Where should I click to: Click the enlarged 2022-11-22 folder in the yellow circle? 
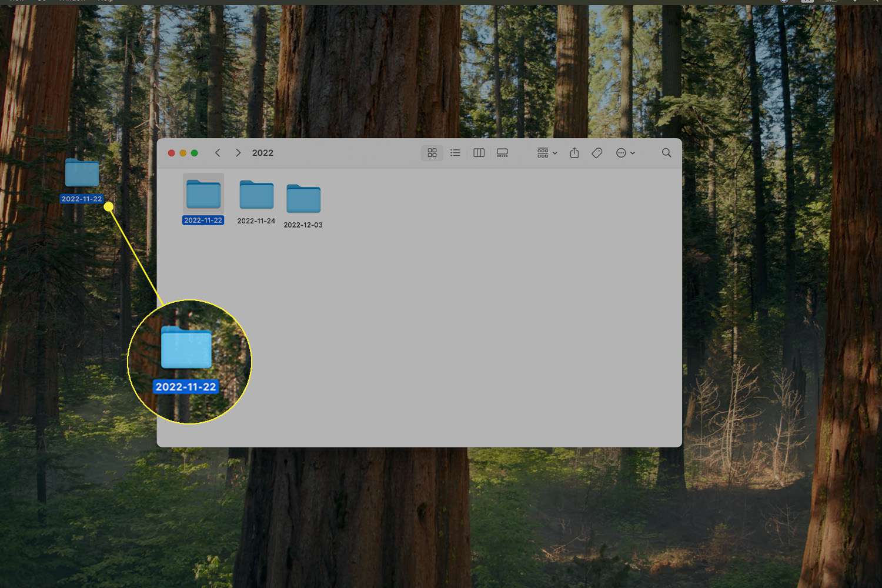(x=186, y=348)
